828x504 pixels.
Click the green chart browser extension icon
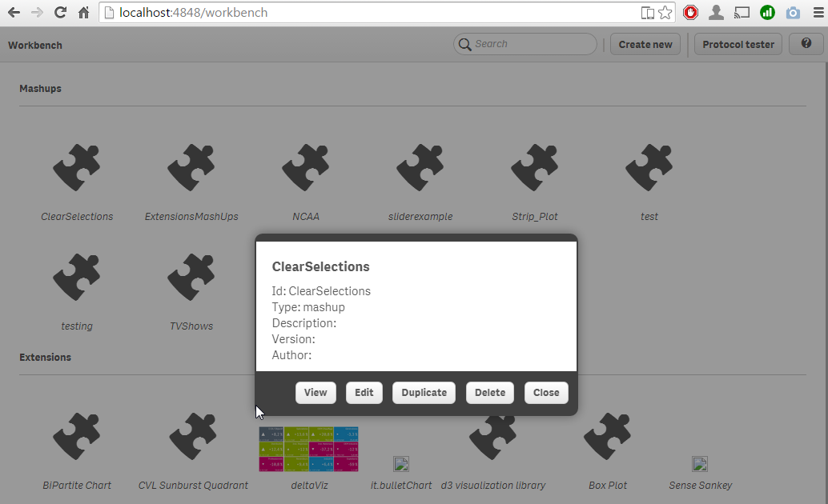click(767, 12)
